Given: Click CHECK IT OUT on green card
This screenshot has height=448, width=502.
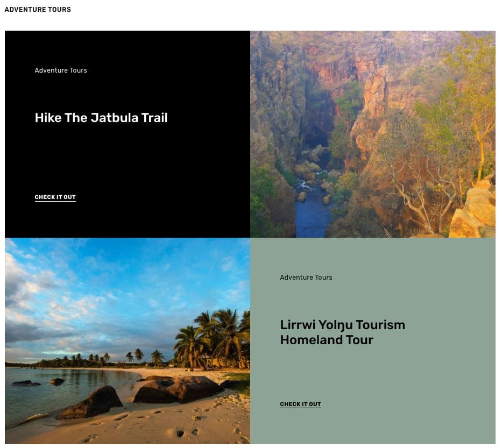Looking at the screenshot, I should pyautogui.click(x=300, y=404).
